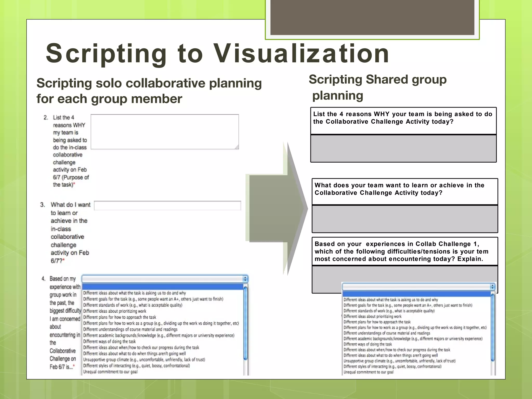Select the highlighted blank option in the shared group list
532x399 pixels.
416,294
